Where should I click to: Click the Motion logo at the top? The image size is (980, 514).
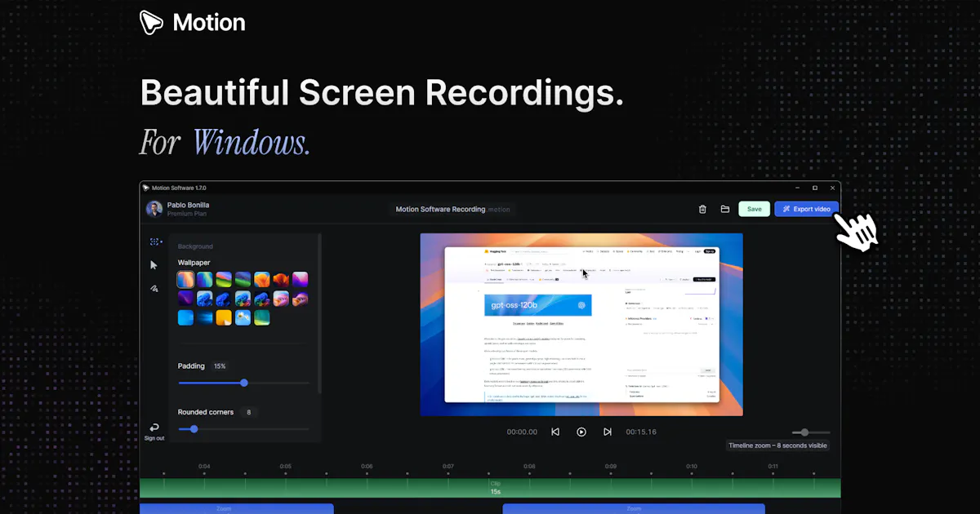tap(193, 22)
